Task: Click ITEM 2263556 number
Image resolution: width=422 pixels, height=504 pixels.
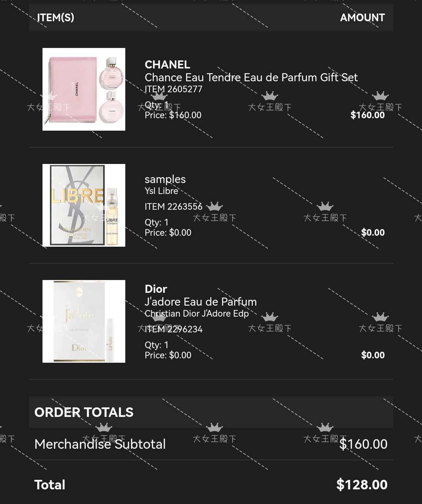Action: pyautogui.click(x=174, y=207)
